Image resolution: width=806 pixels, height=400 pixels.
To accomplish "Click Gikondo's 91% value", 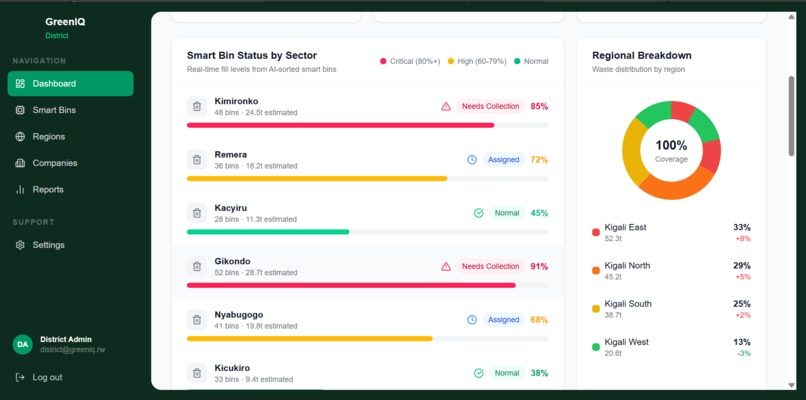I will coord(539,266).
